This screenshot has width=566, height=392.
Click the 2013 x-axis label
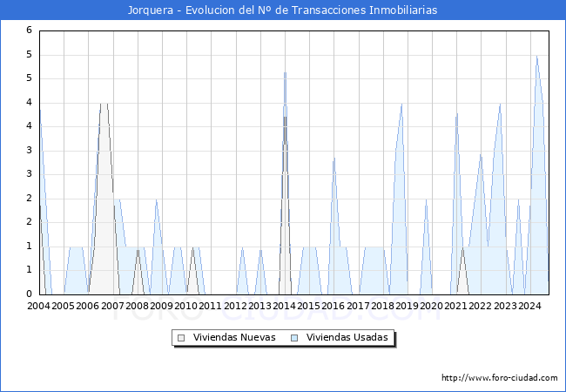pos(259,306)
